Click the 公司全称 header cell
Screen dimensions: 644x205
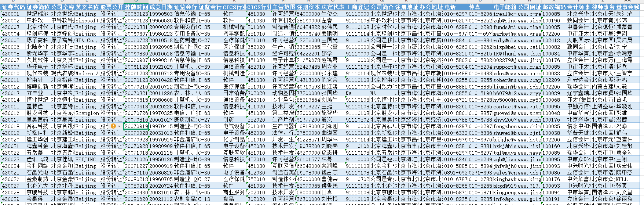point(63,7)
